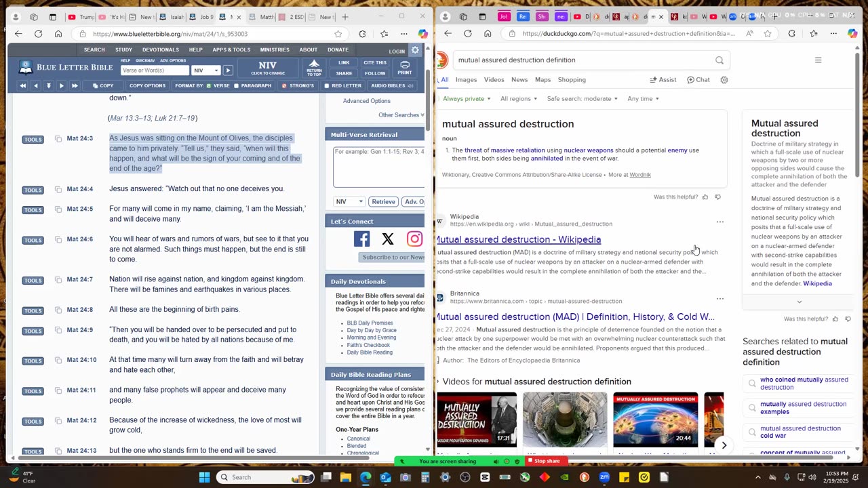Viewport: 868px width, 488px height.
Task: Switch to Videos tab on DuckDuckGo
Action: pyautogui.click(x=494, y=80)
